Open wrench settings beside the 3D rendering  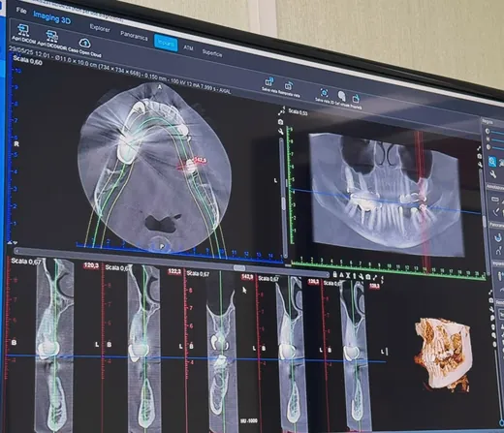pos(492,309)
